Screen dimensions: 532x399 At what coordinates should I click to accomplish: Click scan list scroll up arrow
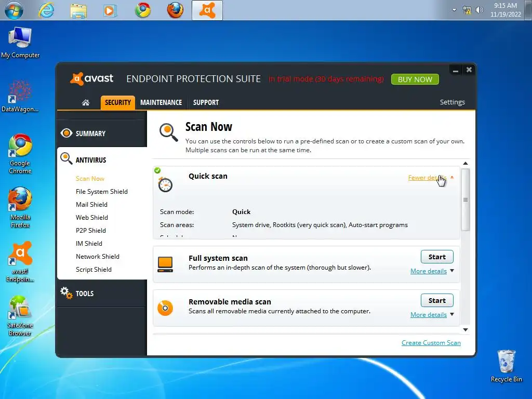pos(465,164)
